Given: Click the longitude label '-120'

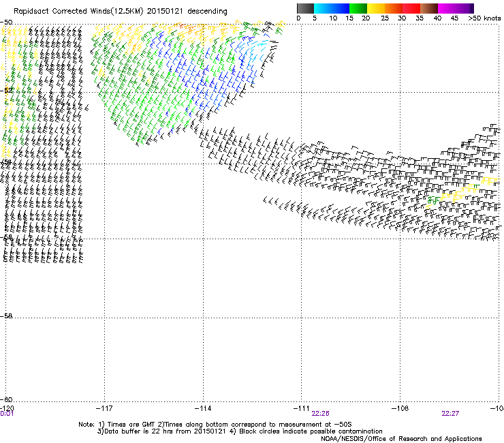Looking at the screenshot, I should tap(7, 408).
